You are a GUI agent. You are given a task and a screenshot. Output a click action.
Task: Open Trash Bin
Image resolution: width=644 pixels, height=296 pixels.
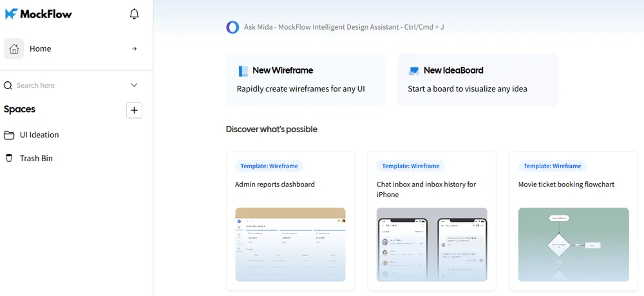pos(36,158)
